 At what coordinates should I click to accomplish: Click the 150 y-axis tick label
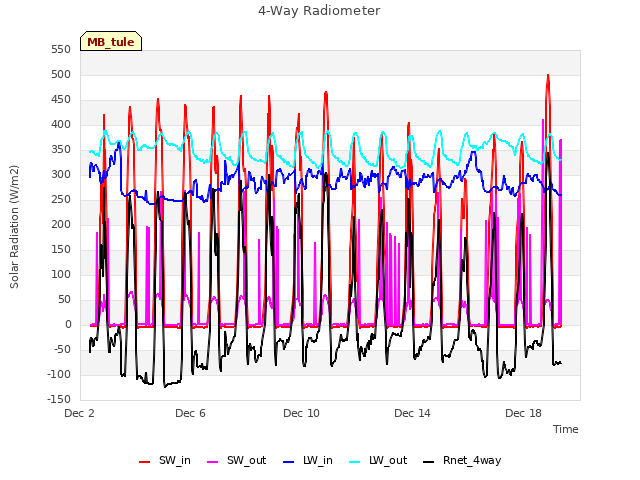pos(61,249)
